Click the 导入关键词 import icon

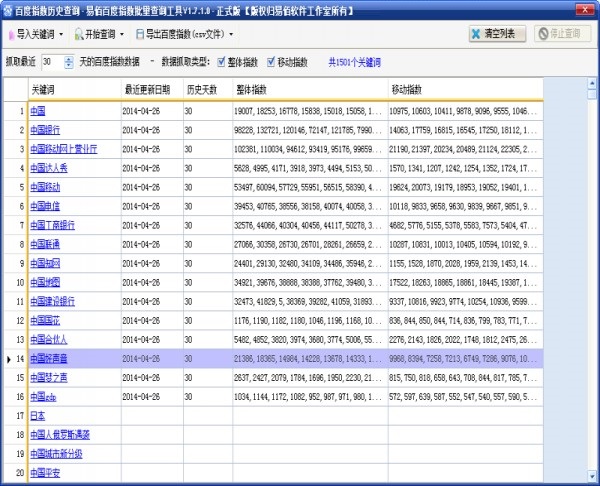pyautogui.click(x=10, y=34)
